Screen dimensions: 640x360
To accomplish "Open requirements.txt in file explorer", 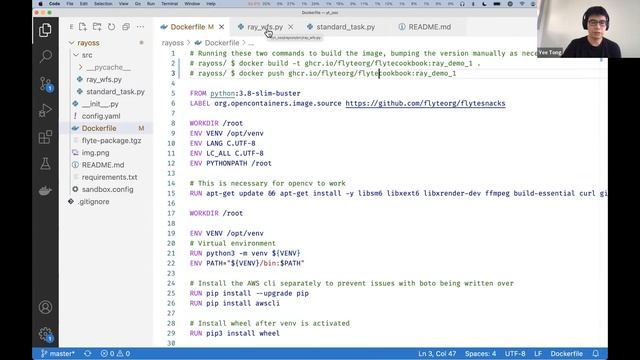I will 109,178.
